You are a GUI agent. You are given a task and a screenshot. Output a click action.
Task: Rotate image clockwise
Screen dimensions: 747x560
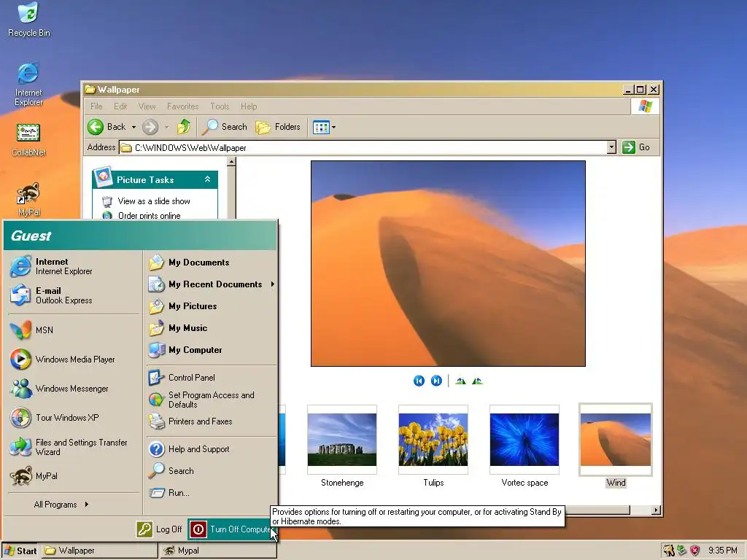(x=460, y=381)
